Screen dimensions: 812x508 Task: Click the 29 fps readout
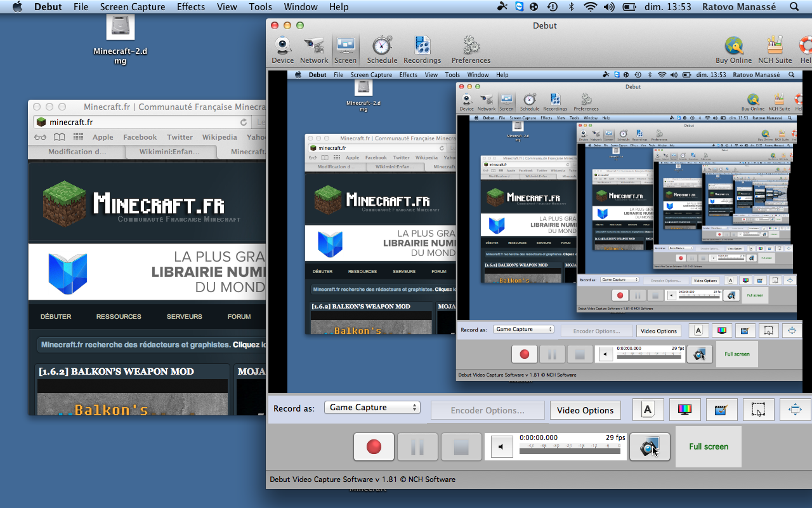(x=615, y=438)
